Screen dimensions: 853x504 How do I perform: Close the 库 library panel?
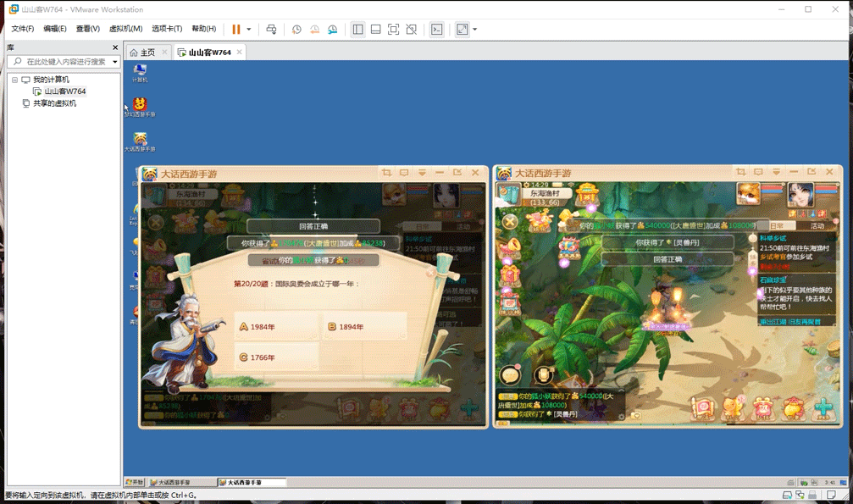pos(115,47)
